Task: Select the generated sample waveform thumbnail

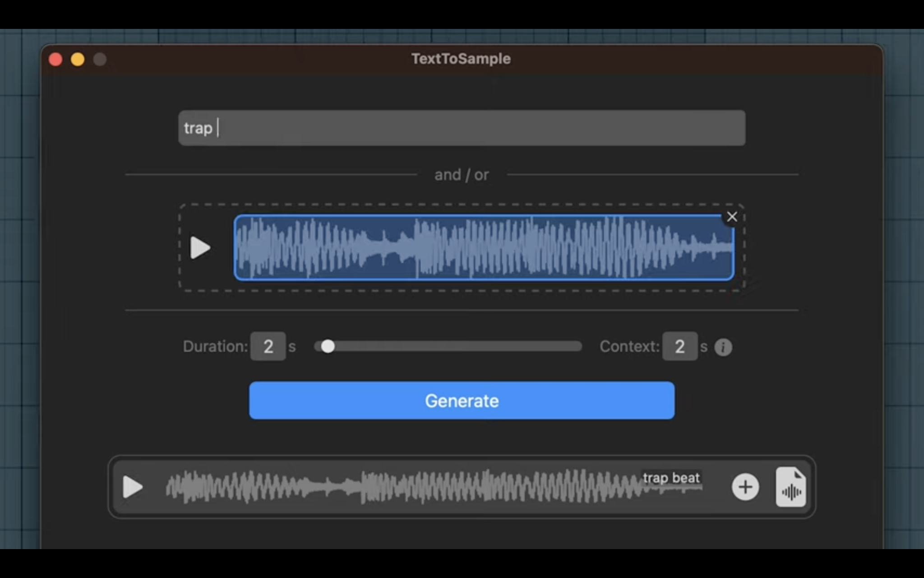Action: pos(429,487)
